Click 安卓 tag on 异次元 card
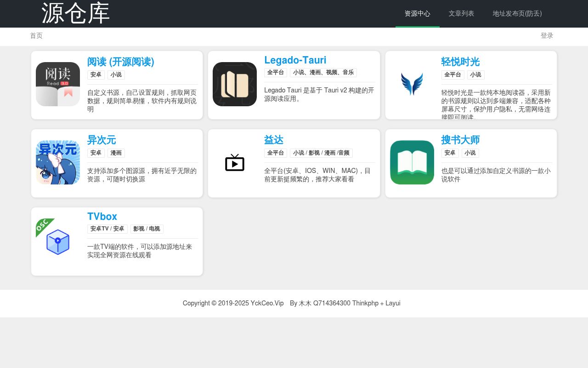The image size is (588, 368). (x=96, y=153)
